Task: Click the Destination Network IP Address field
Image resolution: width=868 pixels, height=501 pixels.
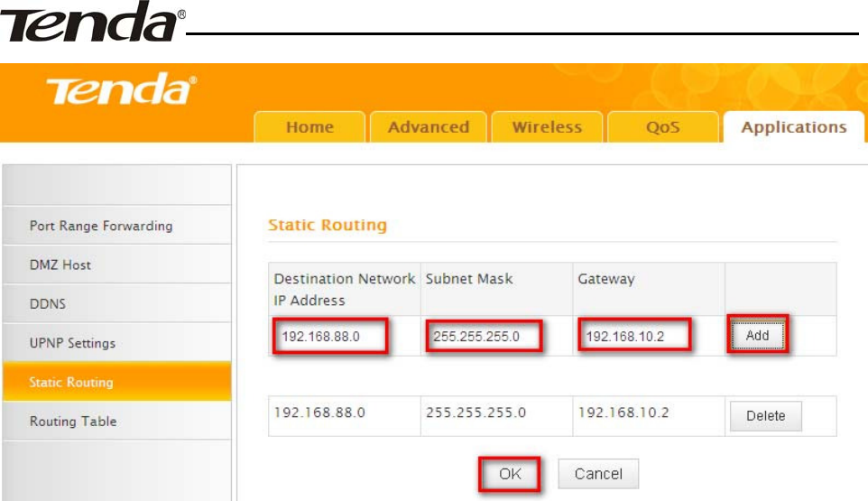Action: [x=330, y=336]
